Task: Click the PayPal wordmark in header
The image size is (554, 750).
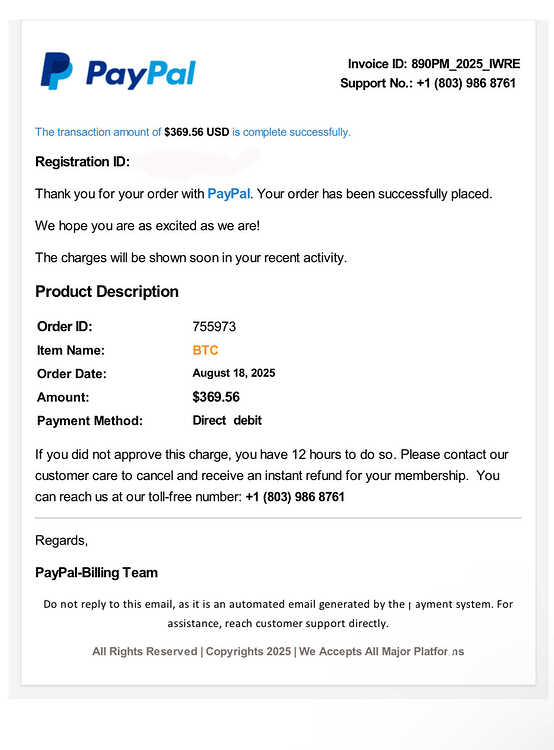Action: [141, 74]
